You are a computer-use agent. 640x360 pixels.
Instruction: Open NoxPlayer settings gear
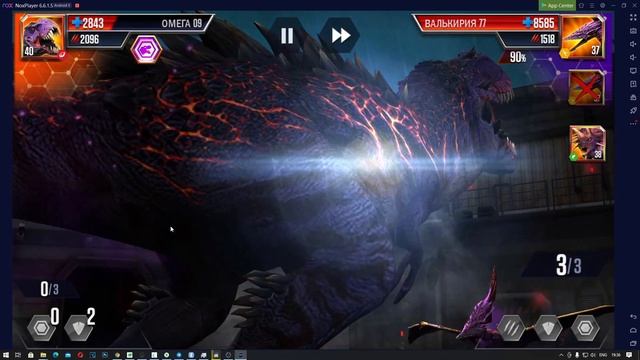click(603, 5)
